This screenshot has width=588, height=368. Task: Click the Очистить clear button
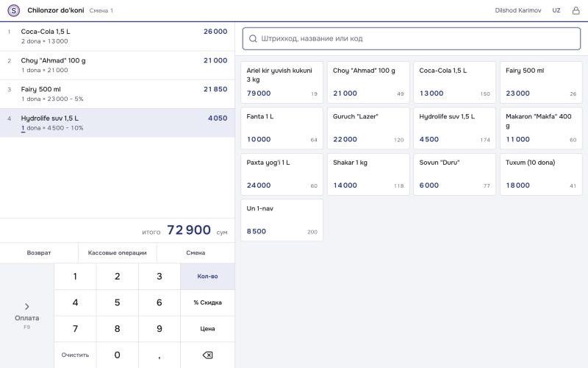tap(75, 355)
